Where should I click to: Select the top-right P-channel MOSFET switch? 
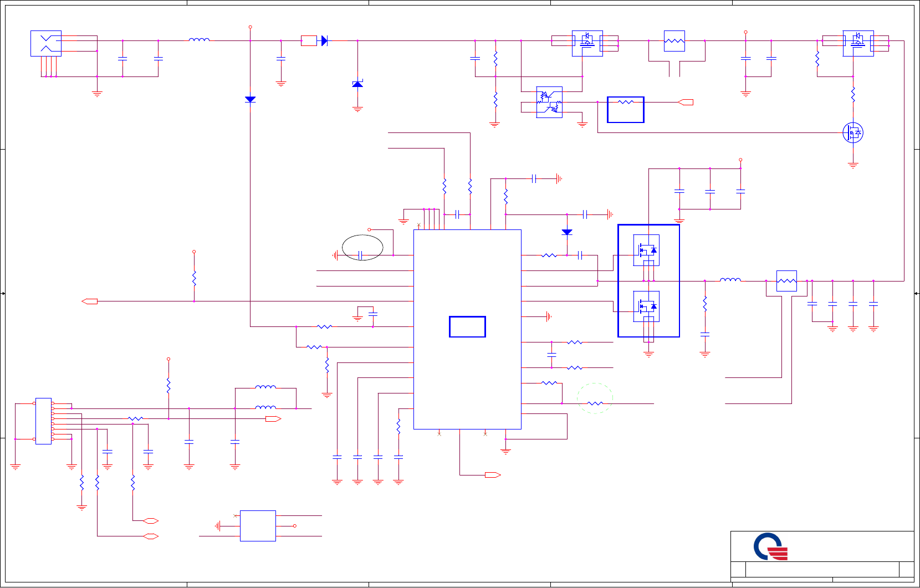pyautogui.click(x=858, y=43)
